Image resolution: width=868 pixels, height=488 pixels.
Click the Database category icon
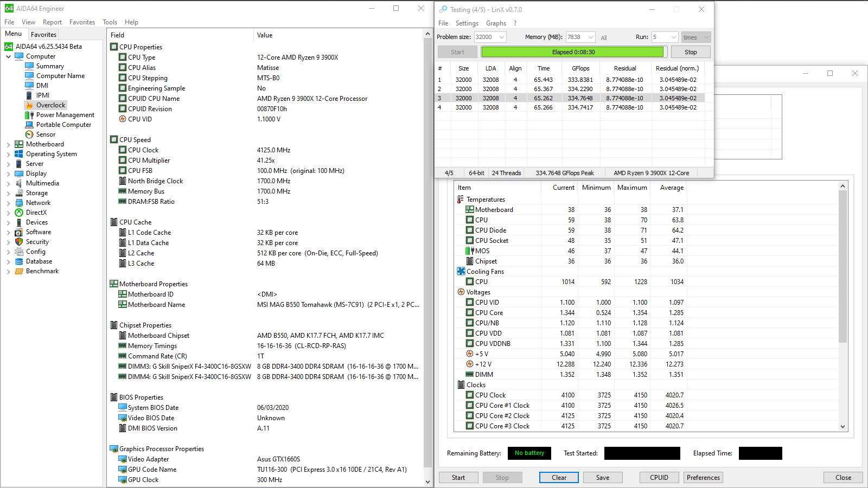pos(19,261)
